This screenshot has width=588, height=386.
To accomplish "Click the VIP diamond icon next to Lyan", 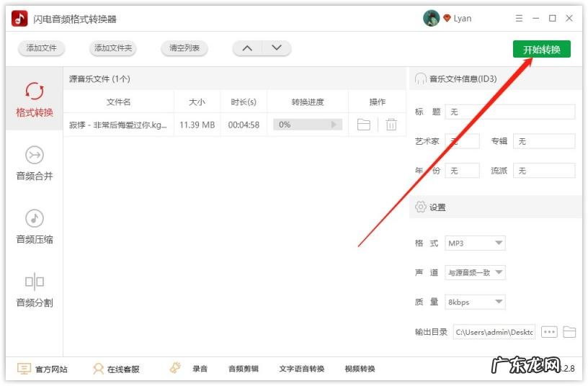I will (447, 18).
